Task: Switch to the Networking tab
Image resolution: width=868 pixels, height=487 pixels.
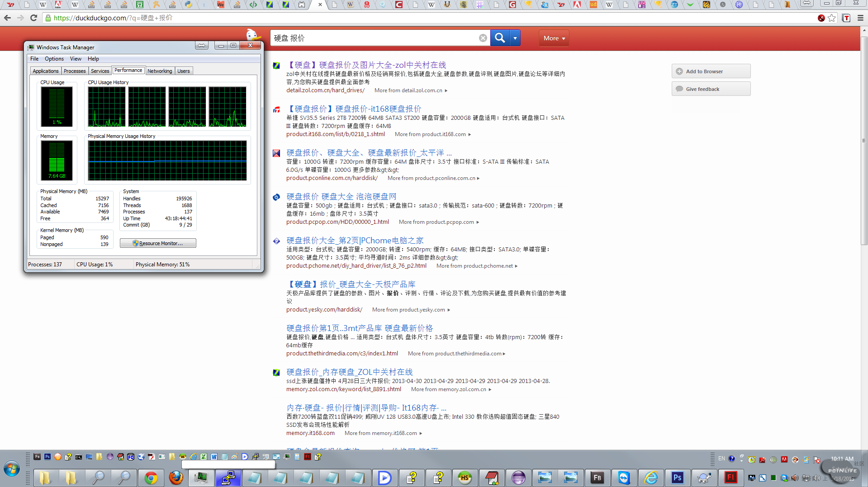Action: coord(160,71)
